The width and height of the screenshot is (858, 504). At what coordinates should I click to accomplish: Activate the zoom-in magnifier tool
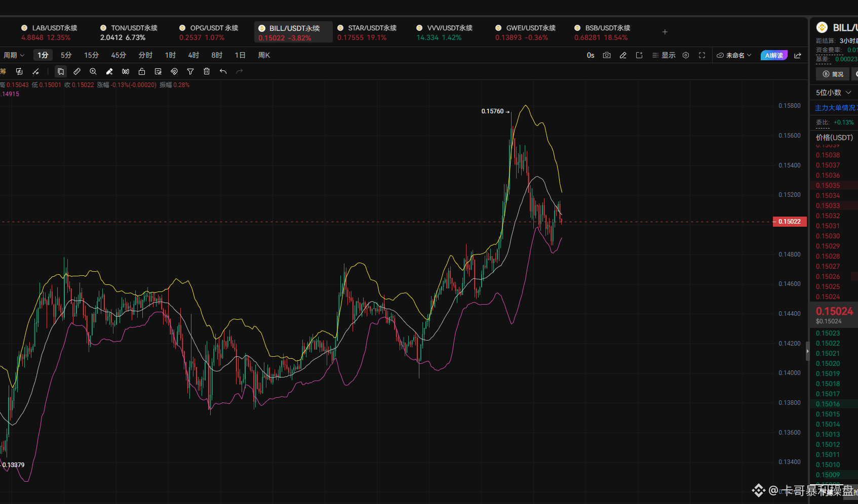[93, 71]
